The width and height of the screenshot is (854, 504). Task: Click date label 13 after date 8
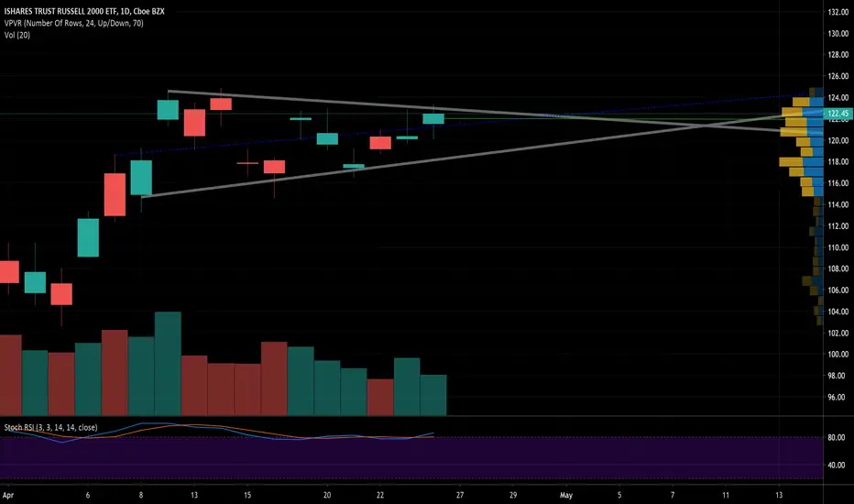click(194, 495)
